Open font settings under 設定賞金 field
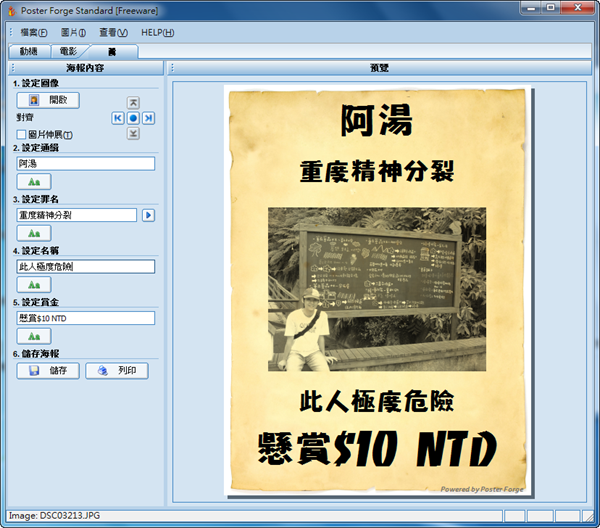 coord(33,336)
